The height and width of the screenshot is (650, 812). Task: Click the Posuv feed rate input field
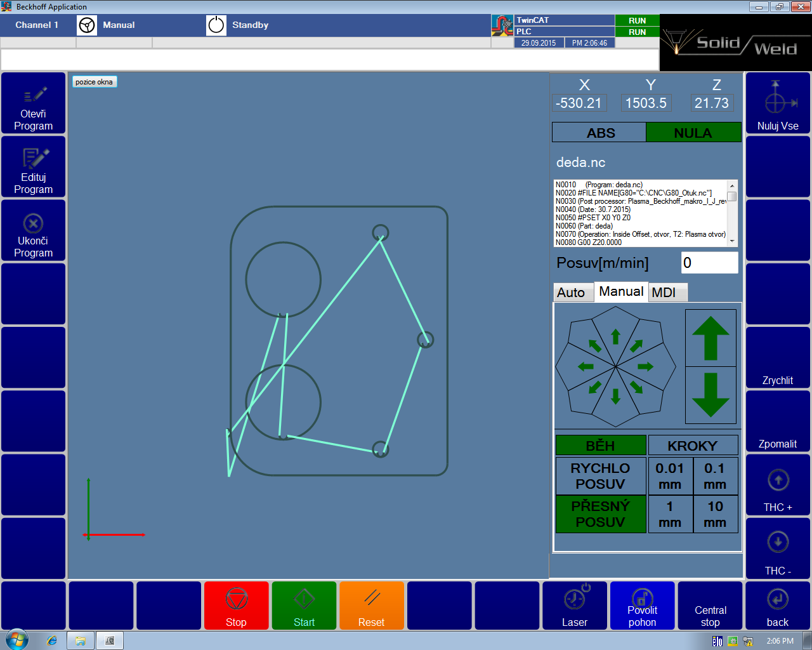pos(709,263)
